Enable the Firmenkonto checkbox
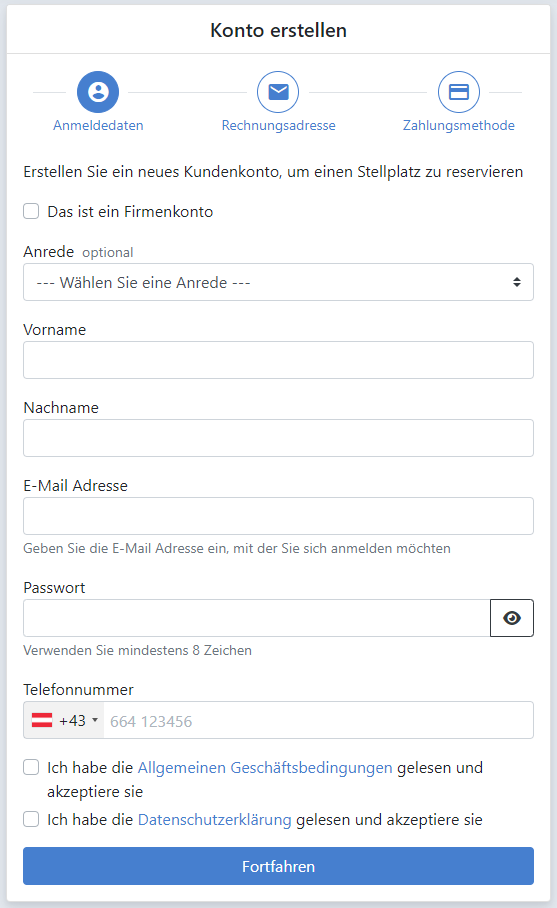557x908 pixels. [x=31, y=211]
